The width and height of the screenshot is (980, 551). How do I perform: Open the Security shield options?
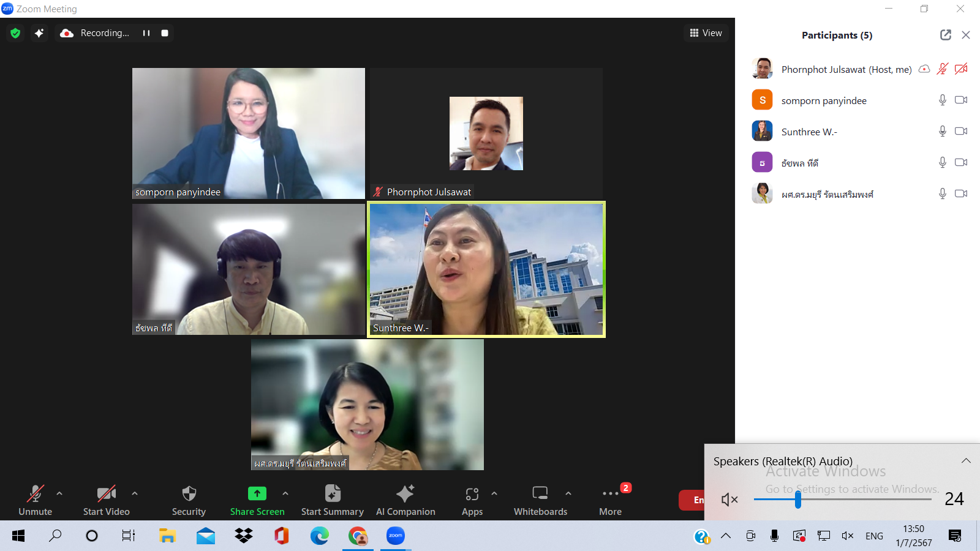pyautogui.click(x=189, y=500)
